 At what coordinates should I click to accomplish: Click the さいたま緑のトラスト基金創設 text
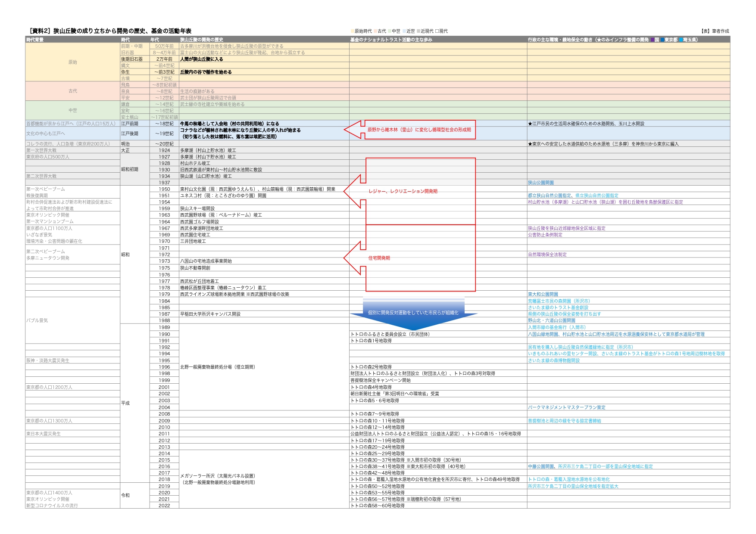click(x=558, y=307)
